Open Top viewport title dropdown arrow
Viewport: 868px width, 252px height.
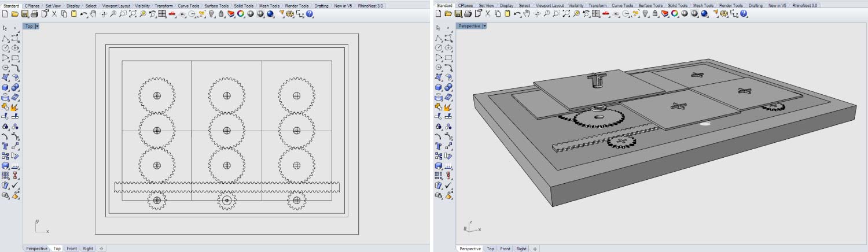click(x=38, y=26)
